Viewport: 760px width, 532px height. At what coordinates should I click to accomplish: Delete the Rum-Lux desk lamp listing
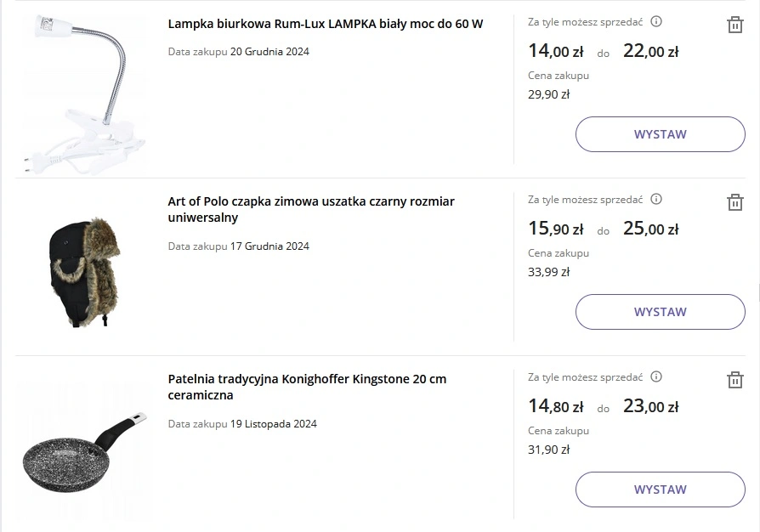[735, 25]
